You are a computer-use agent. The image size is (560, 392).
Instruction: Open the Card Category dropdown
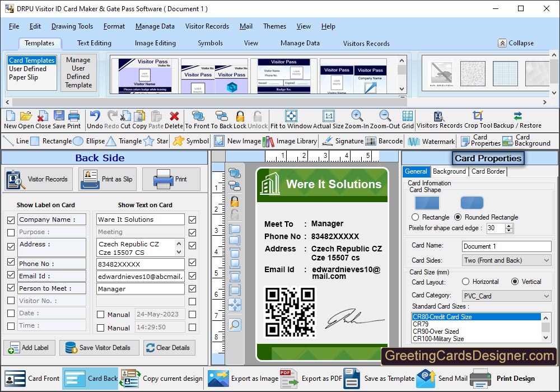coord(506,296)
